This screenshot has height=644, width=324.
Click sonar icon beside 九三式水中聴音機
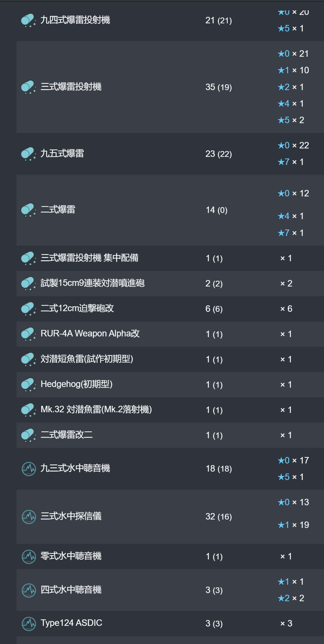click(29, 469)
